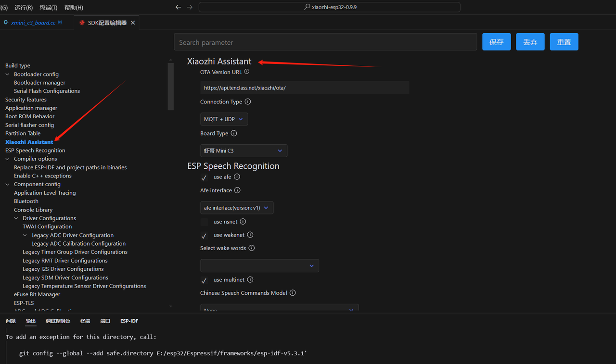Image resolution: width=616 pixels, height=364 pixels.
Task: Click info icon beside Select wake words
Action: pos(252,248)
